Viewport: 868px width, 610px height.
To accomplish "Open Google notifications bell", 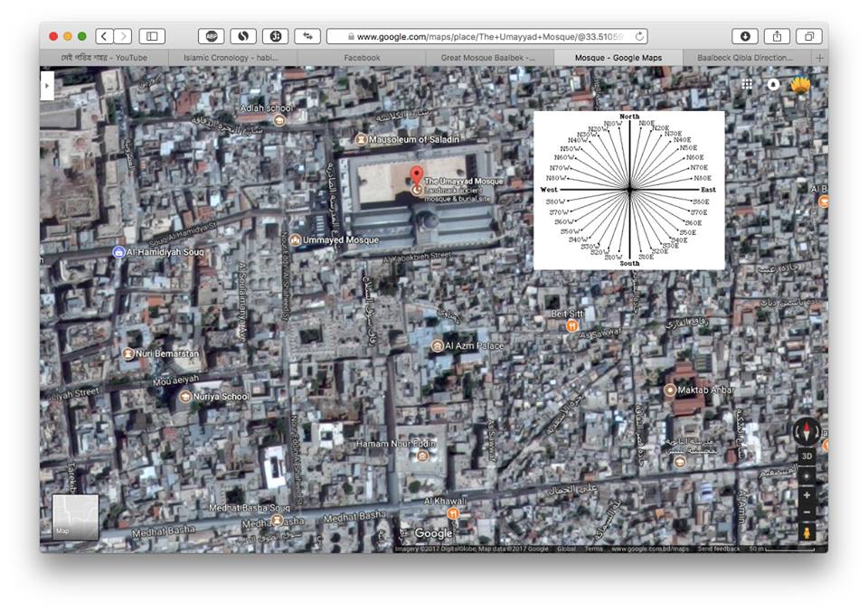I will pos(773,84).
